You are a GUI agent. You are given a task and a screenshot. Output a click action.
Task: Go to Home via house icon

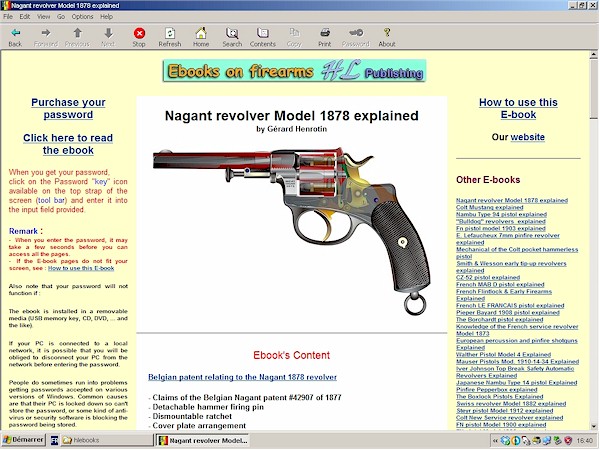pyautogui.click(x=201, y=33)
